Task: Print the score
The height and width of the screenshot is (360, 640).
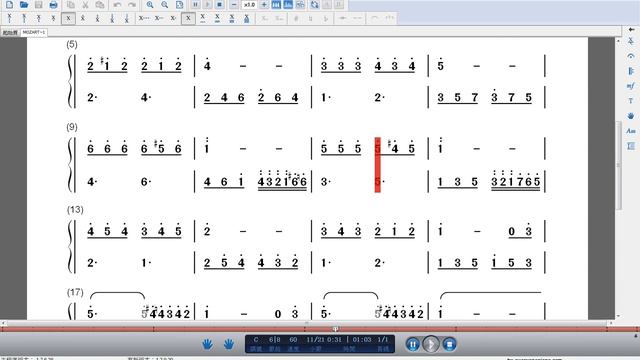Action: coord(53,5)
